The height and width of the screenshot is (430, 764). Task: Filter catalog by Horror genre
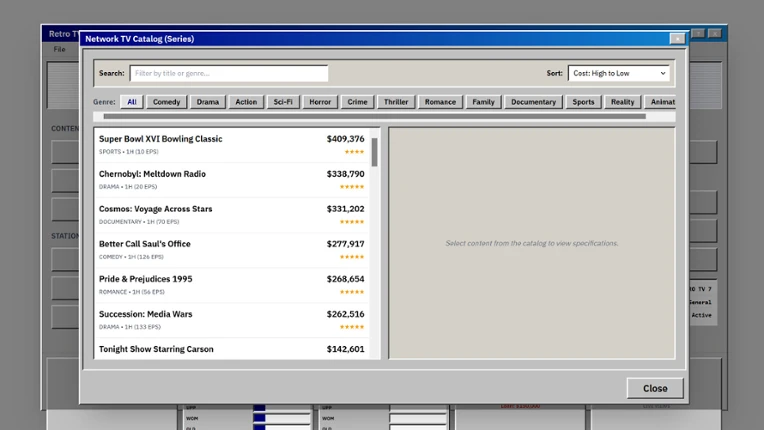pyautogui.click(x=320, y=102)
